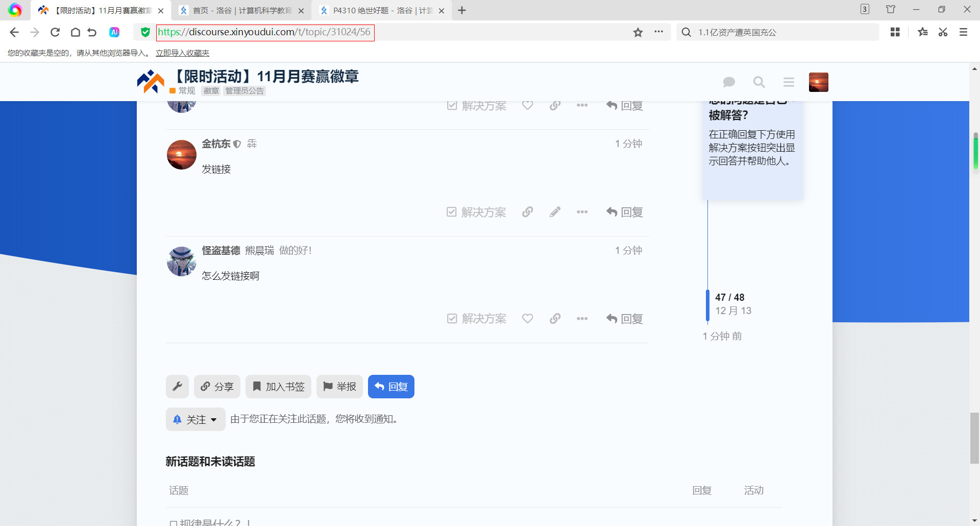Image resolution: width=980 pixels, height=526 pixels.
Task: Show more actions on 金杭东's post
Action: point(582,212)
